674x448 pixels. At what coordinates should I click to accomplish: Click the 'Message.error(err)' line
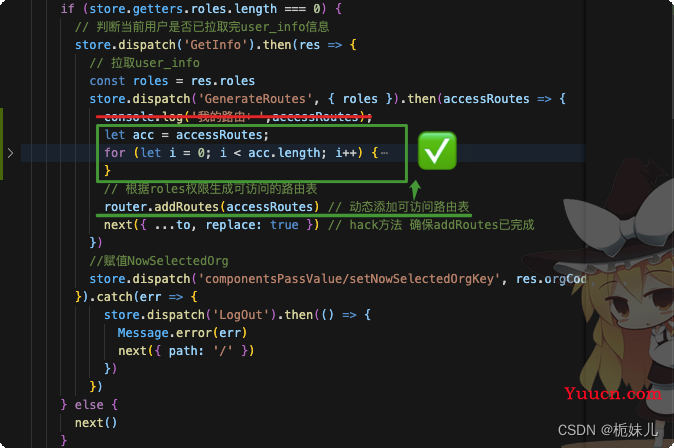182,333
